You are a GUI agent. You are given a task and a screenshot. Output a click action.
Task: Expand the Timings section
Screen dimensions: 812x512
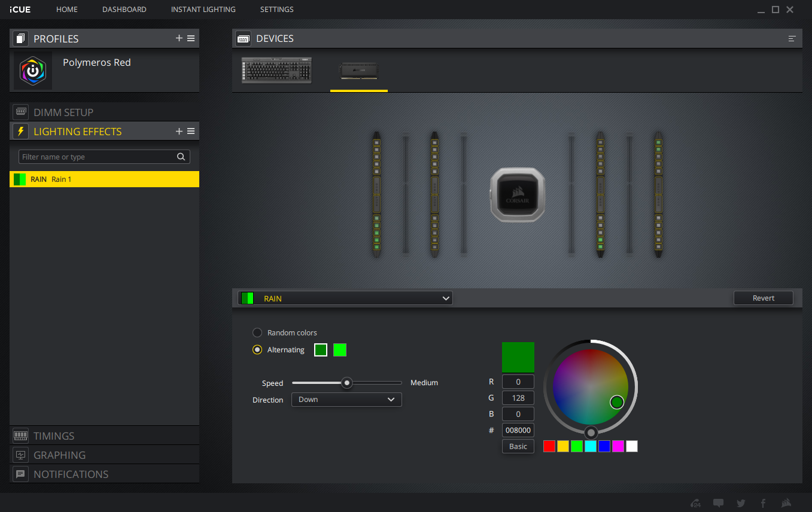(54, 436)
